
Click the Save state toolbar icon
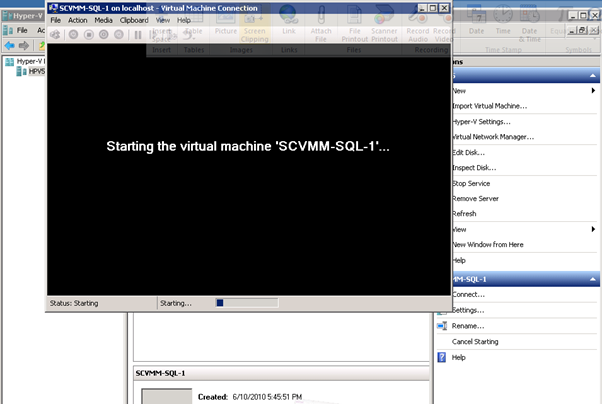pyautogui.click(x=119, y=35)
